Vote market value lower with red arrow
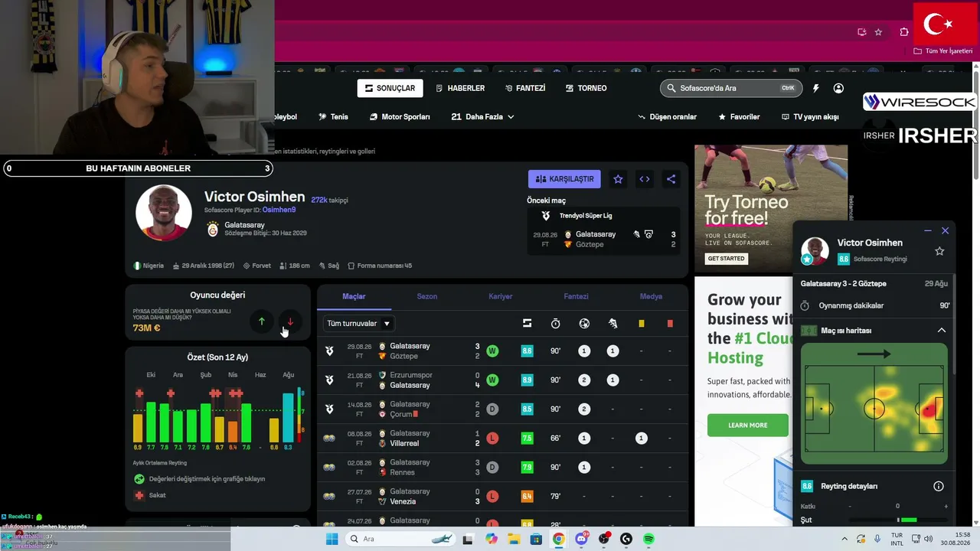 (289, 321)
